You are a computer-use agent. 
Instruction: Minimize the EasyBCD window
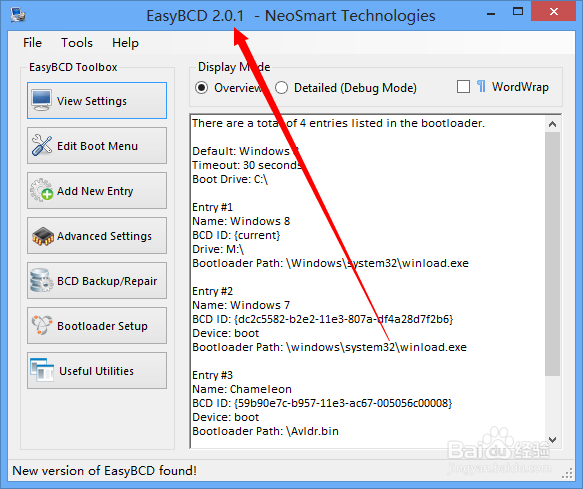pos(491,13)
